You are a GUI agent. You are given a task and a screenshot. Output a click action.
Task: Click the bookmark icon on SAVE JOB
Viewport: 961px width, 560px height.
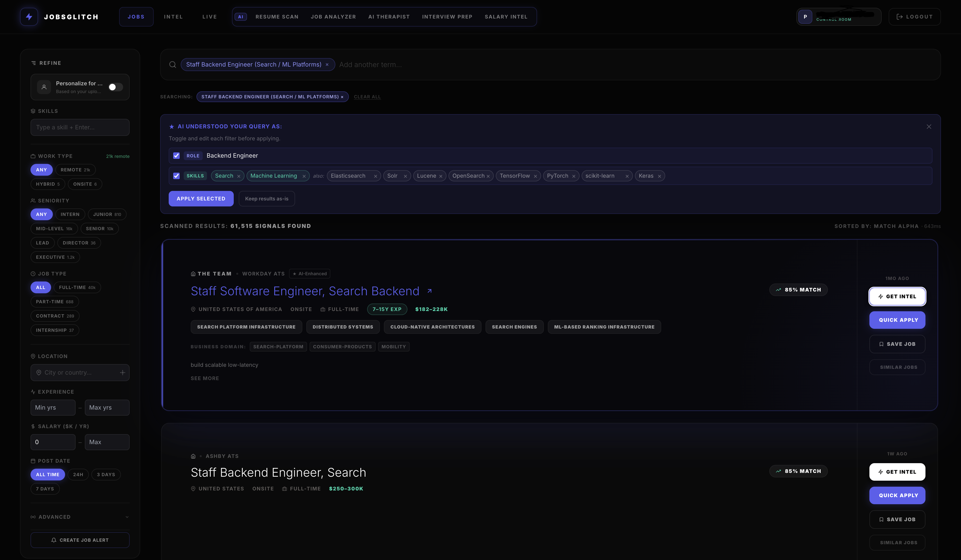click(881, 344)
